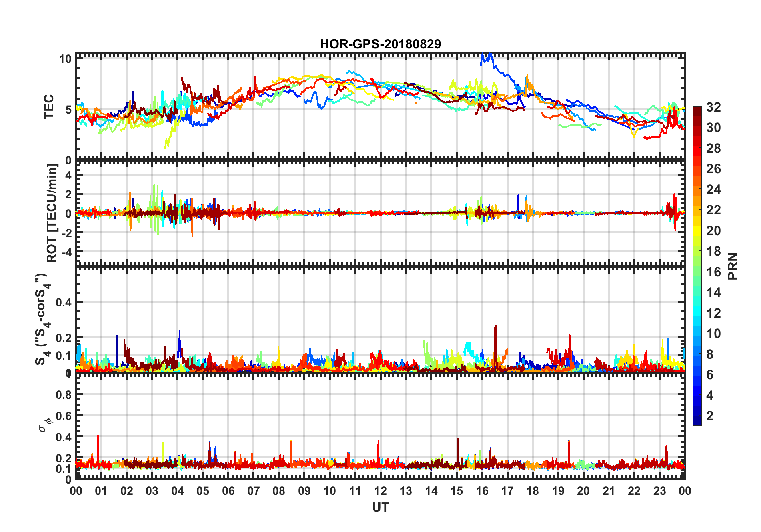Select colorbar tick label 14
The image size is (761, 532).
pyautogui.click(x=713, y=292)
